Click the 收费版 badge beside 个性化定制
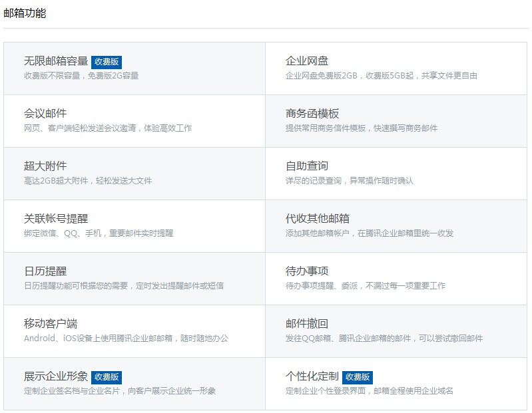The image size is (532, 413). click(358, 377)
